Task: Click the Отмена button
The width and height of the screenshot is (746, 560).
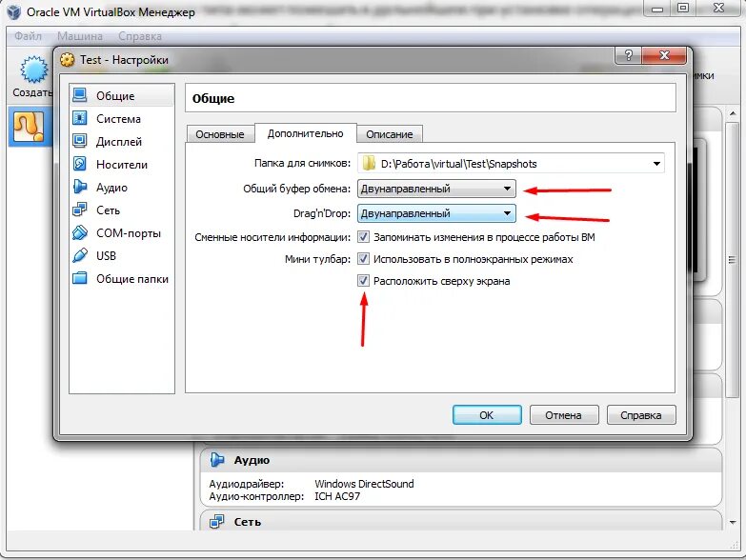Action: pos(563,415)
